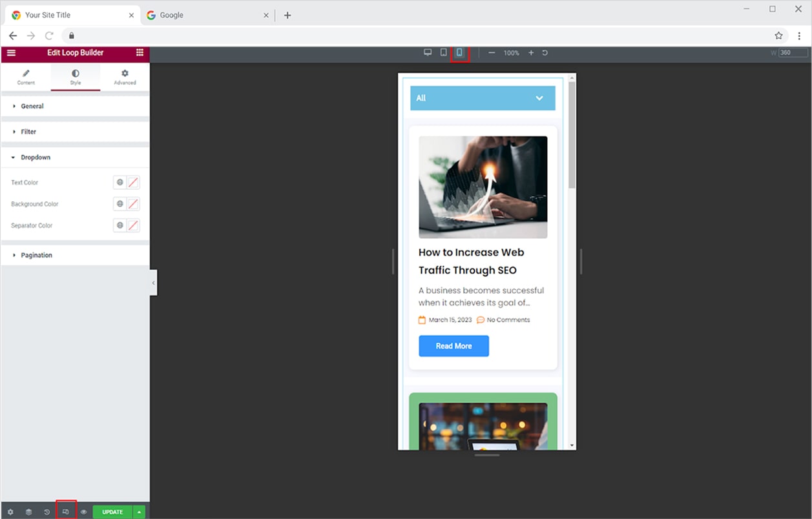
Task: Click the Read More button
Action: [x=453, y=346]
